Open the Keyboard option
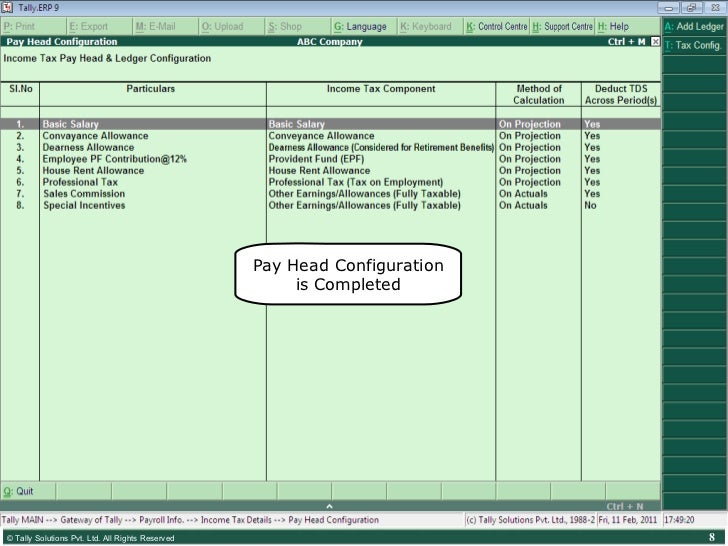Screen dimensions: 728x546 [426, 26]
